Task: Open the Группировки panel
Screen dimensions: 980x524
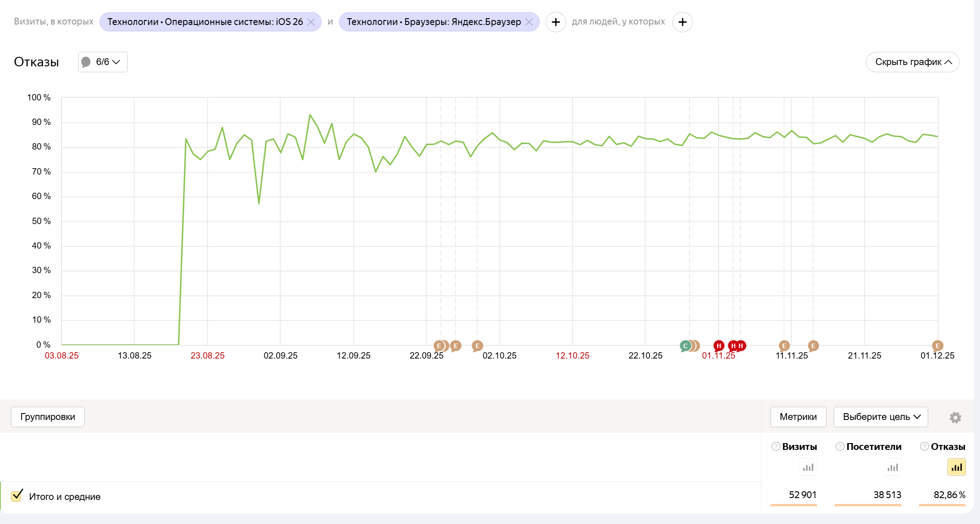Action: pyautogui.click(x=48, y=417)
